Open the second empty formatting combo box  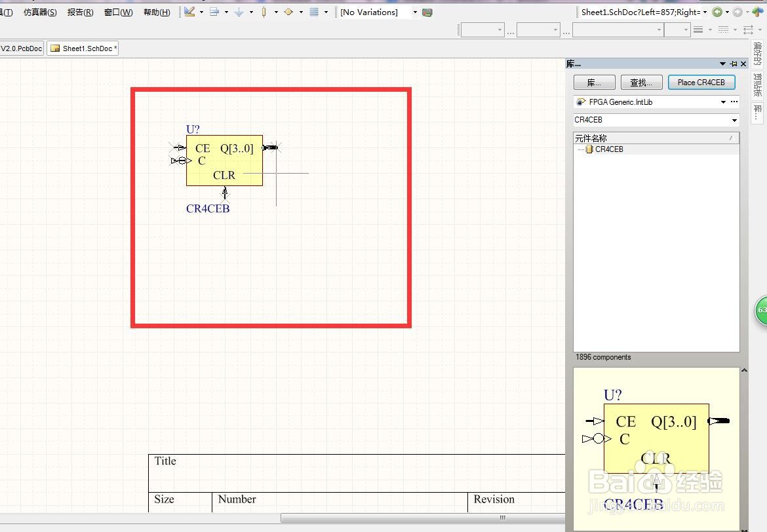click(538, 30)
